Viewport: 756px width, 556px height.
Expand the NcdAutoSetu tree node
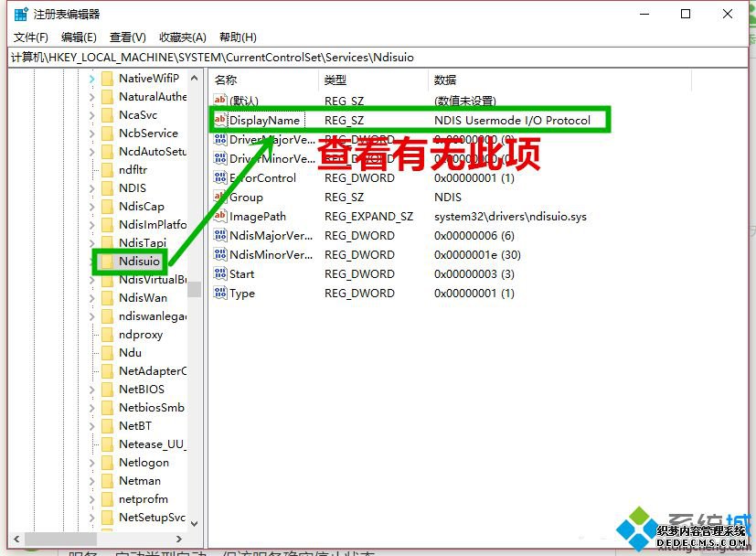pyautogui.click(x=91, y=152)
